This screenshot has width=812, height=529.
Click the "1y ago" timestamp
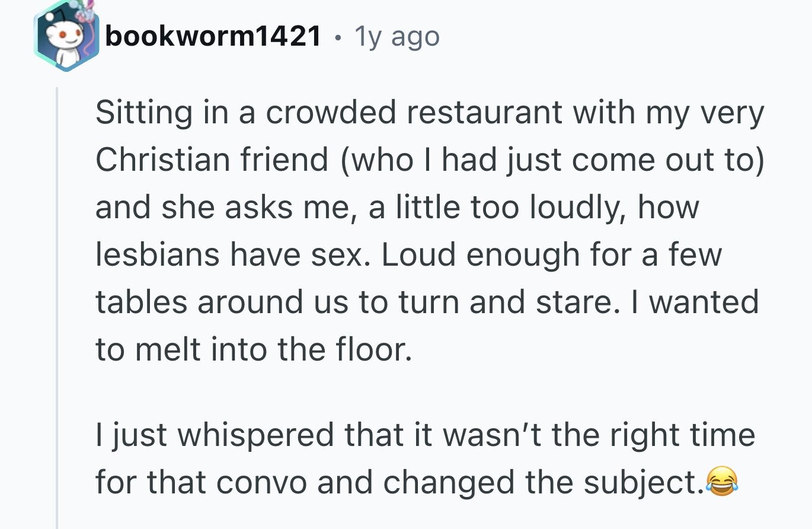pyautogui.click(x=397, y=37)
